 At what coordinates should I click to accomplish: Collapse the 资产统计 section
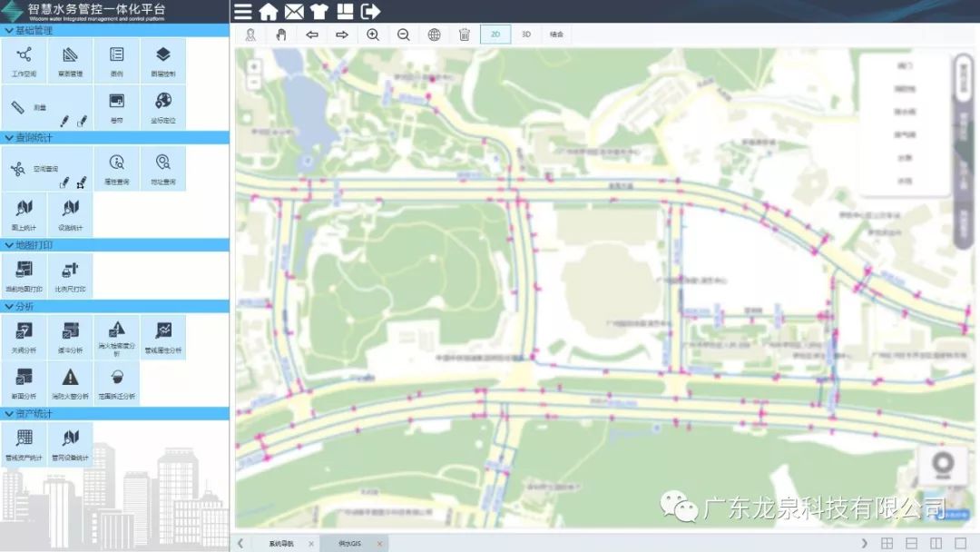(9, 414)
